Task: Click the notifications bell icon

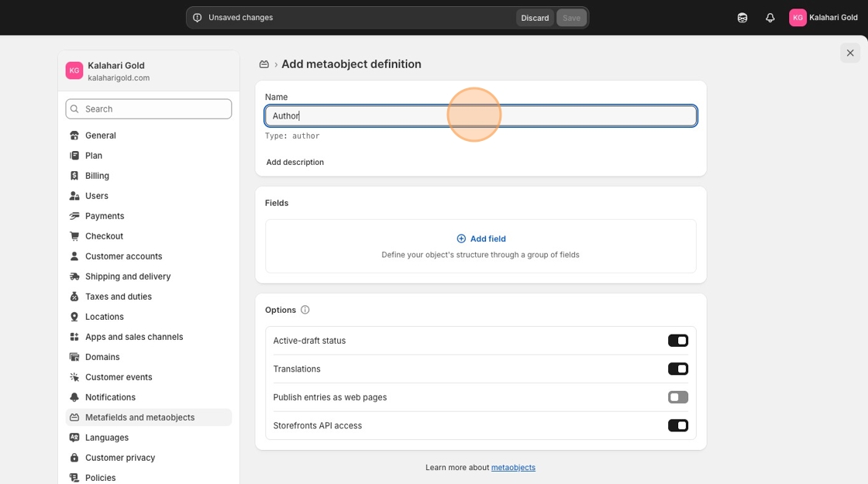Action: 770,18
